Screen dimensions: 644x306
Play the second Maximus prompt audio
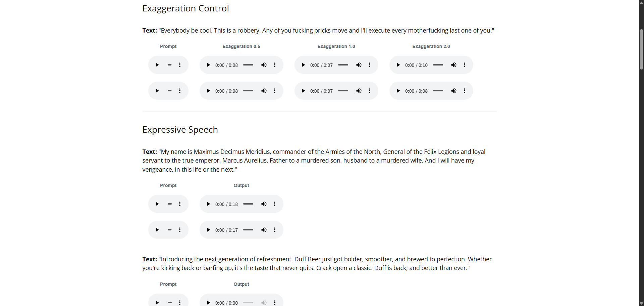[x=157, y=230]
